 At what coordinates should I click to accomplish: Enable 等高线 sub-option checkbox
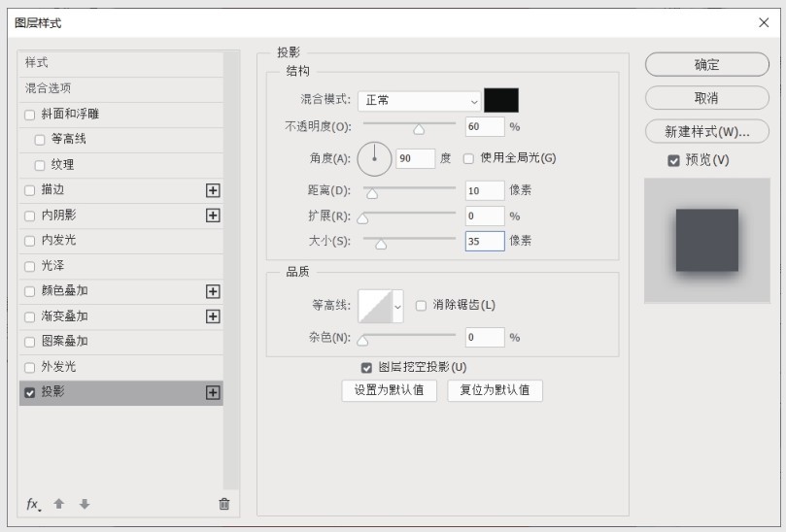click(x=40, y=140)
